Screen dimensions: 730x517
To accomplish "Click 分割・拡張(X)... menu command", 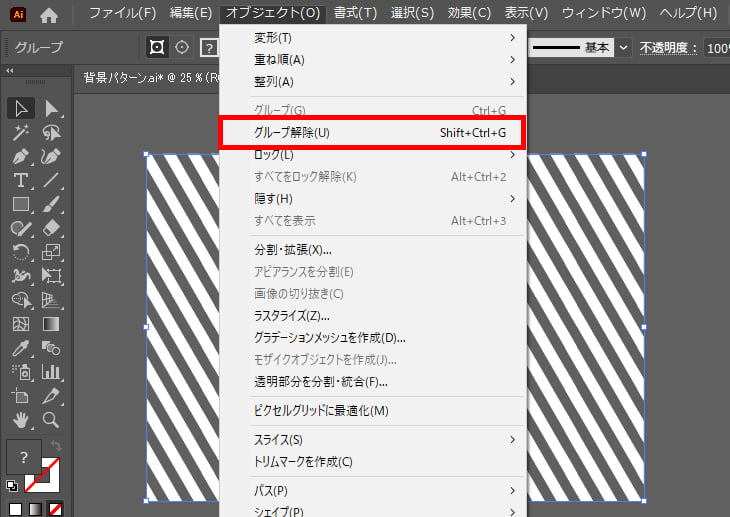I will coord(293,249).
